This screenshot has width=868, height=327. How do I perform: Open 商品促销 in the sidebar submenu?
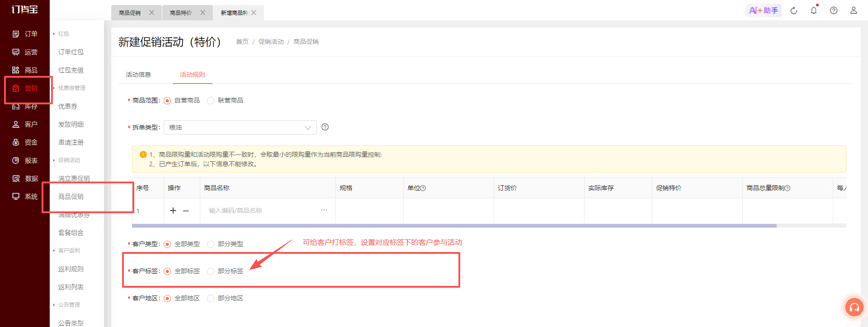pos(71,196)
